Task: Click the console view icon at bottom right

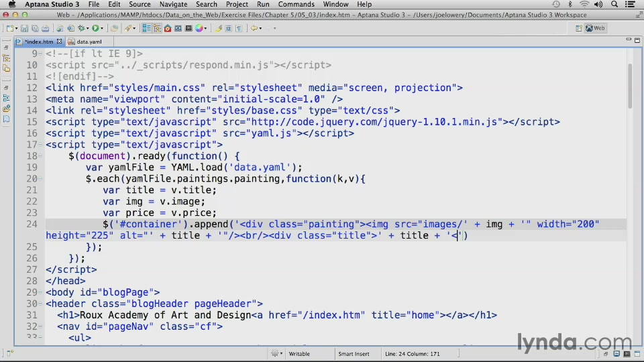Action: (x=627, y=354)
